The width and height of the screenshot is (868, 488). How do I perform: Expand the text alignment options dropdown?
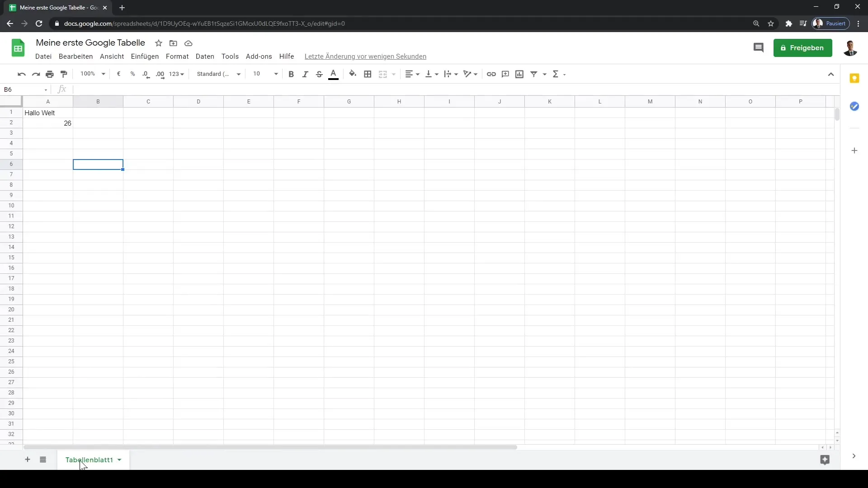click(415, 74)
